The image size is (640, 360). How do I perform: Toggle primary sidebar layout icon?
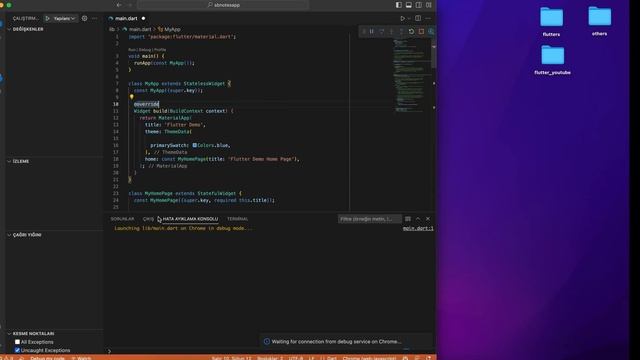399,5
